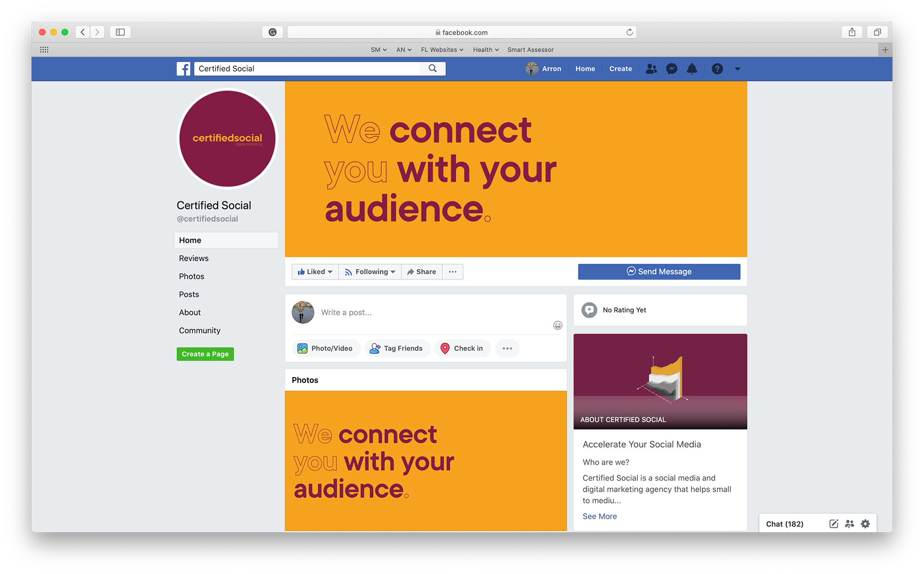Click the Facebook logo icon
This screenshot has width=924, height=574.
click(183, 69)
